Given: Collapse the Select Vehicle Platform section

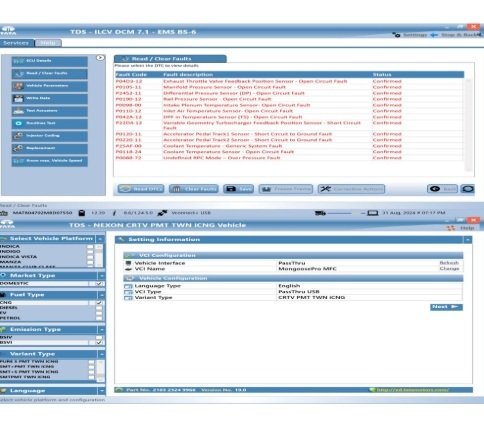Looking at the screenshot, I should coord(100,239).
